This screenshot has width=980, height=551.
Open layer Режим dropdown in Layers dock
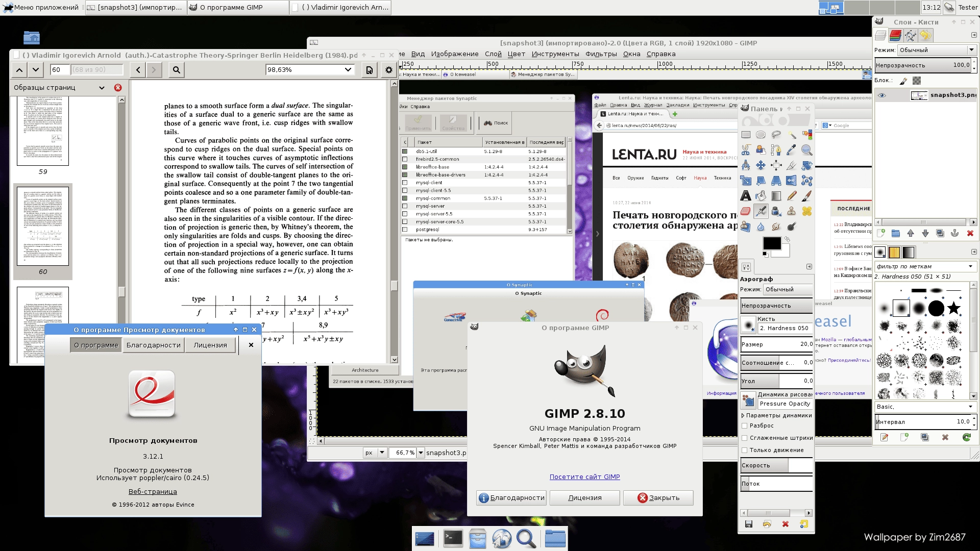(x=937, y=50)
